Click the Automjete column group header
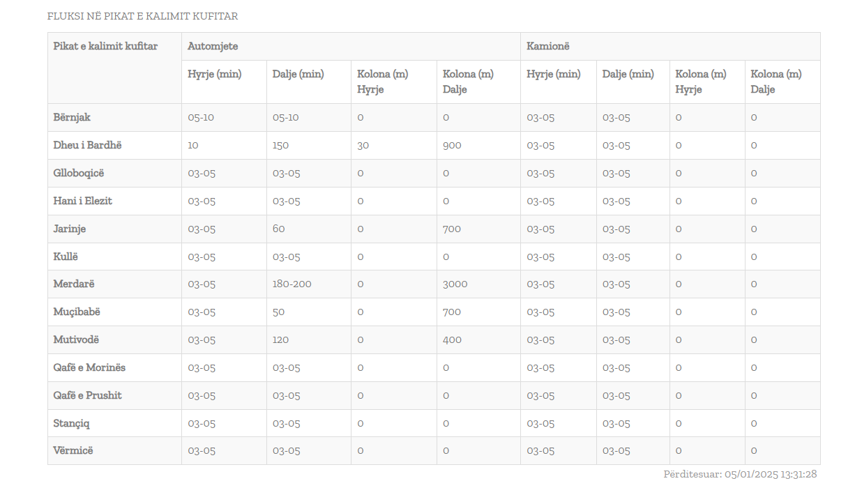Image resolution: width=855 pixels, height=504 pixels. coord(213,46)
